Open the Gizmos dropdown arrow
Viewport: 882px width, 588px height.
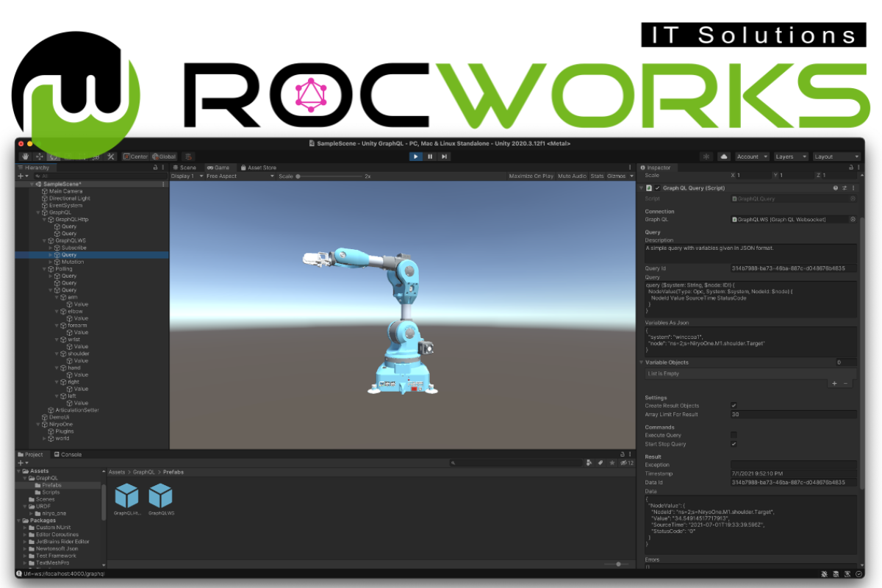click(x=630, y=176)
